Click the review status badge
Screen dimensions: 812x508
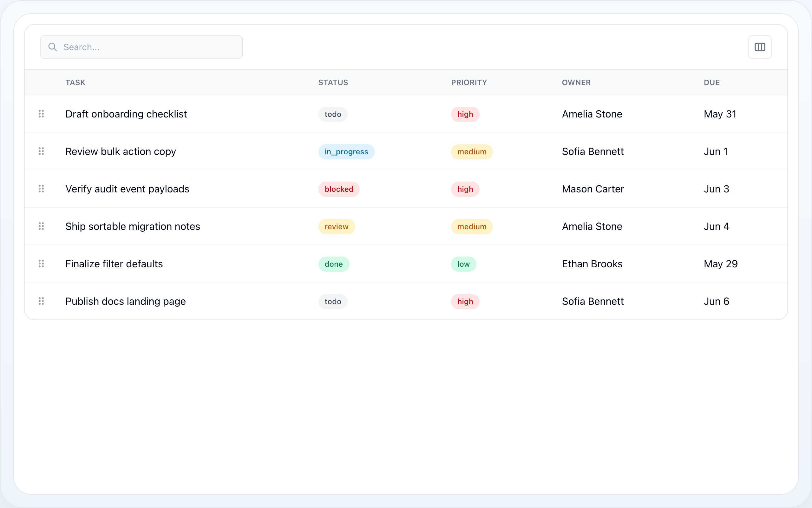(x=337, y=226)
